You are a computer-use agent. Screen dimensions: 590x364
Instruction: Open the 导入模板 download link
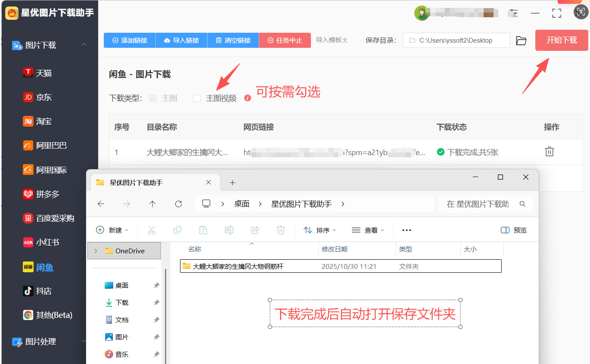pos(332,40)
